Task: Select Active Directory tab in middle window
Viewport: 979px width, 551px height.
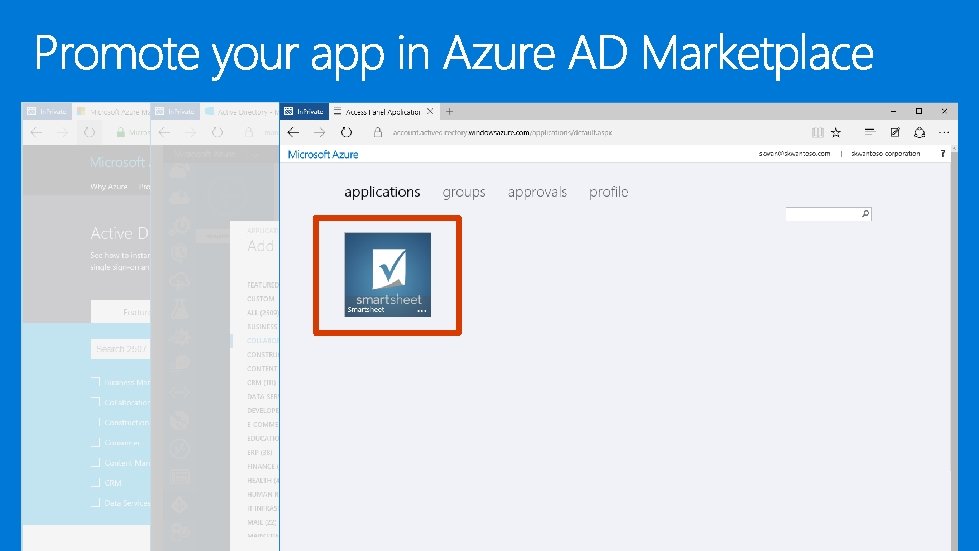Action: [x=240, y=112]
